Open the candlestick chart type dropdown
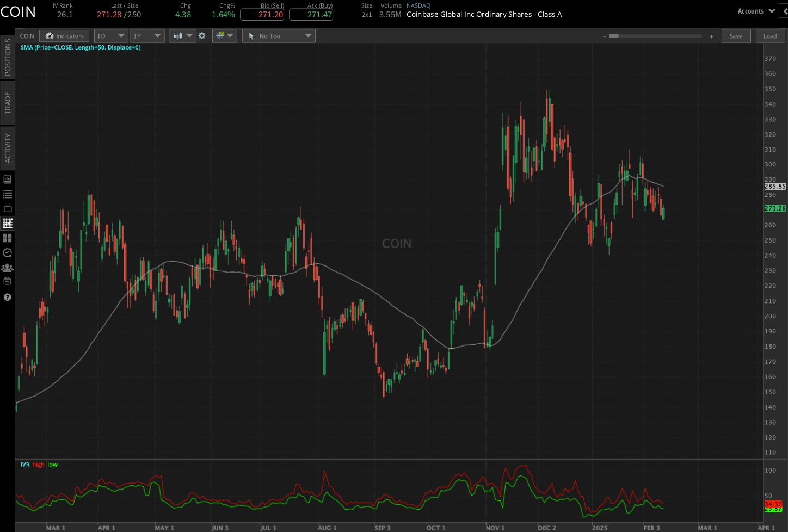This screenshot has height=532, width=788. coord(182,36)
